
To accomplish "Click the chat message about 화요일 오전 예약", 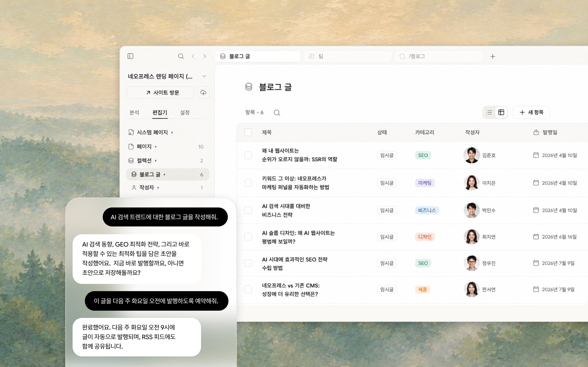I will click(156, 301).
